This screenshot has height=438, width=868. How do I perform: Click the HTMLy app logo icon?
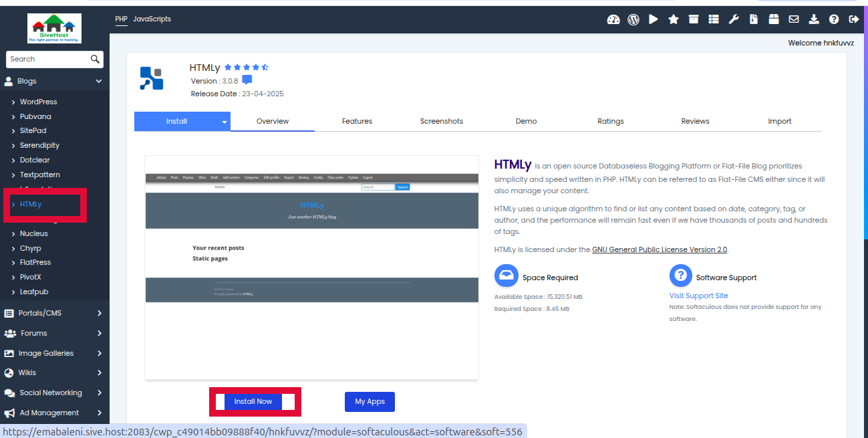[x=152, y=78]
